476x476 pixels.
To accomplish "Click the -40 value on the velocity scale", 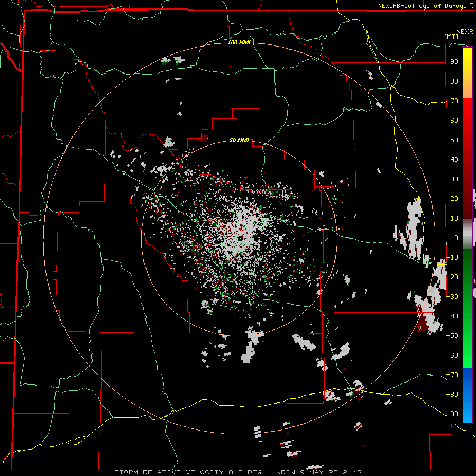I will [452, 316].
